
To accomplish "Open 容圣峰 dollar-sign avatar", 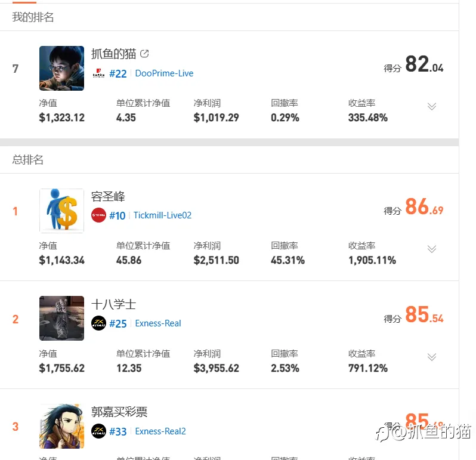I will (x=61, y=211).
